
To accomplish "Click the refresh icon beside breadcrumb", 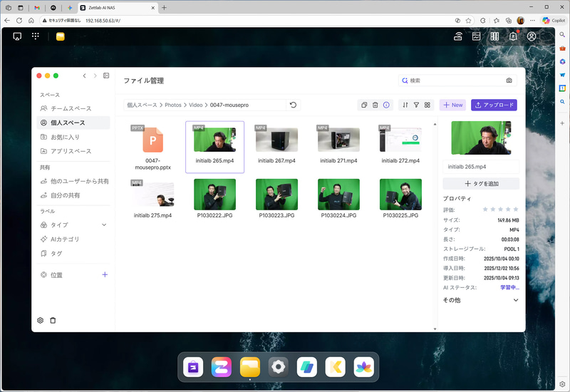I will 293,105.
